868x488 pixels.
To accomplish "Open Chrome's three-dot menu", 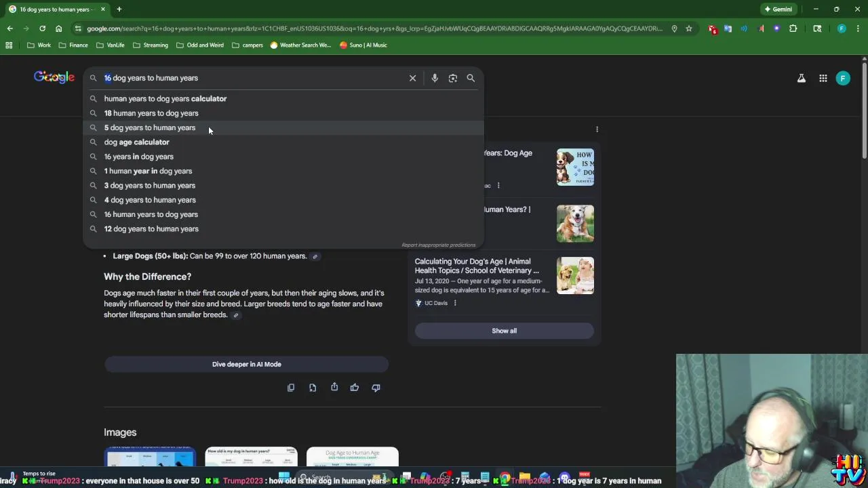I will click(x=857, y=28).
